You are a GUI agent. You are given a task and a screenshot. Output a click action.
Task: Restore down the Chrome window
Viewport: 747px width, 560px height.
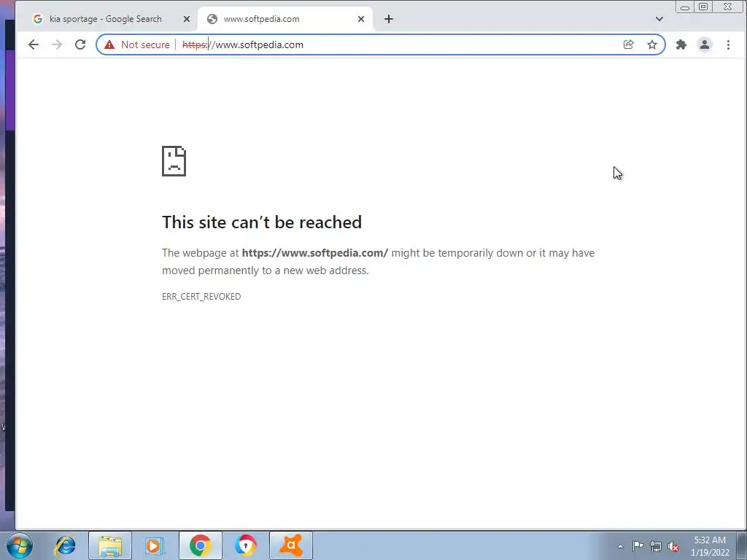[703, 7]
